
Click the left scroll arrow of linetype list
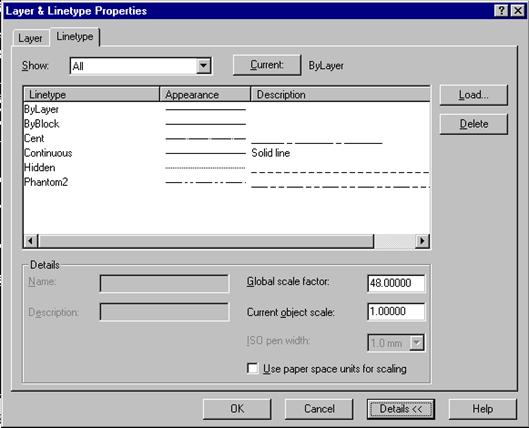[31, 241]
